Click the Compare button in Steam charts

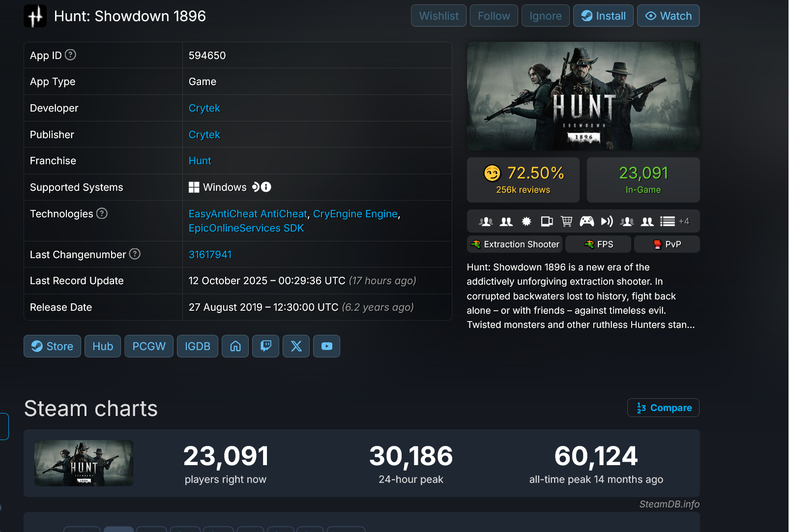663,408
